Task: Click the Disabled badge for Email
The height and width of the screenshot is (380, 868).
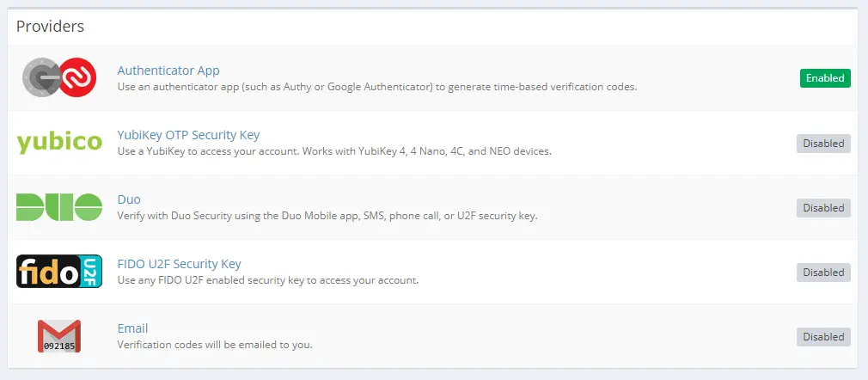Action: tap(822, 337)
